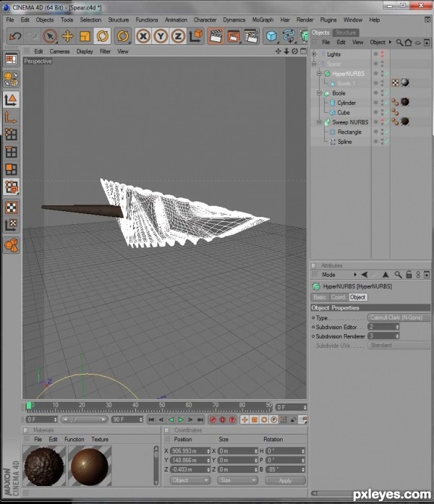
Task: Click the Make Editable sidebar icon
Action: pos(12,79)
